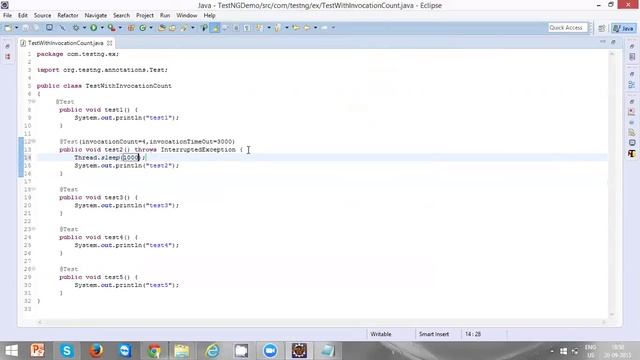The width and height of the screenshot is (640, 360).
Task: Open the Forward history dropdown arrow
Action: coord(333,28)
